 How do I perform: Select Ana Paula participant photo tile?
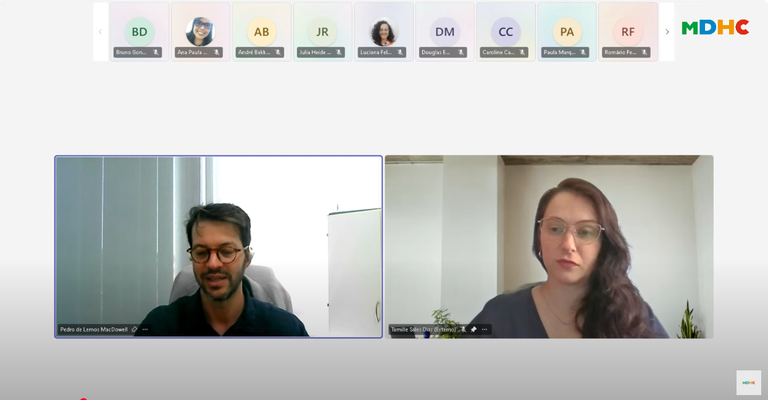200,32
